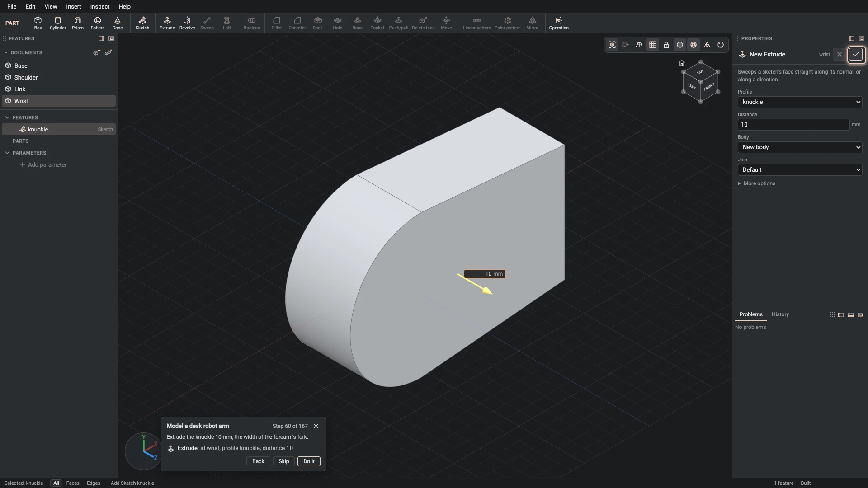Viewport: 868px width, 488px height.
Task: Click the Back button in tutorial
Action: (x=258, y=461)
